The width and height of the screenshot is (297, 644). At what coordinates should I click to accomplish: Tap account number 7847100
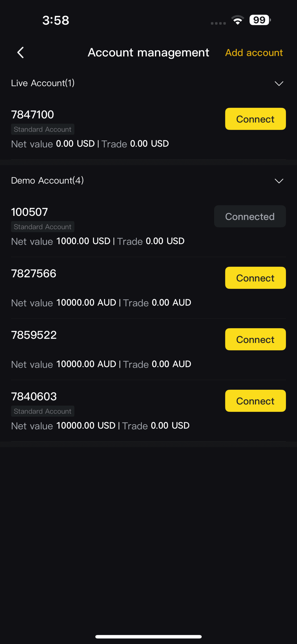point(32,115)
